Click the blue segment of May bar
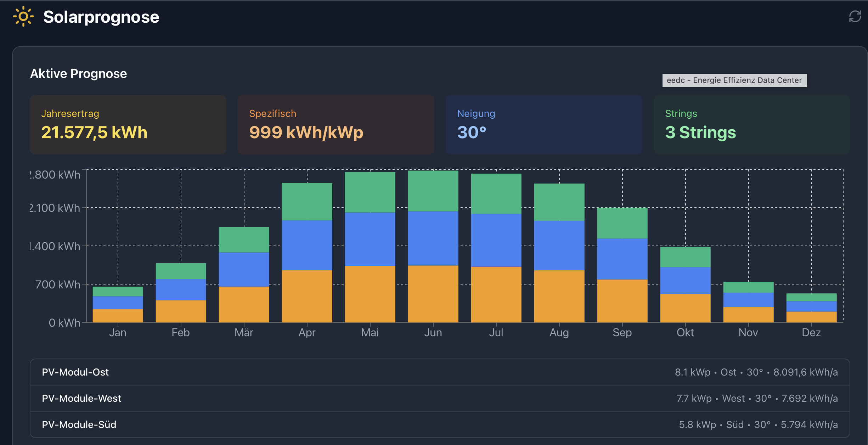Image resolution: width=868 pixels, height=445 pixels. tap(370, 239)
